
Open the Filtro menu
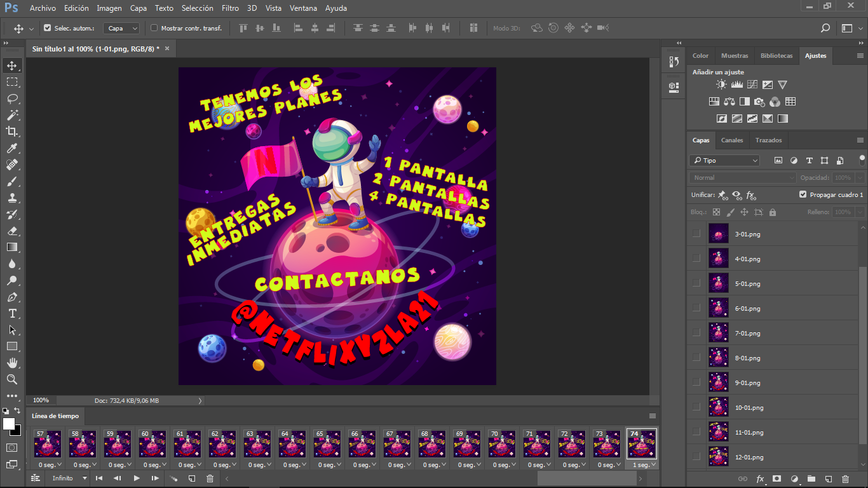(231, 8)
